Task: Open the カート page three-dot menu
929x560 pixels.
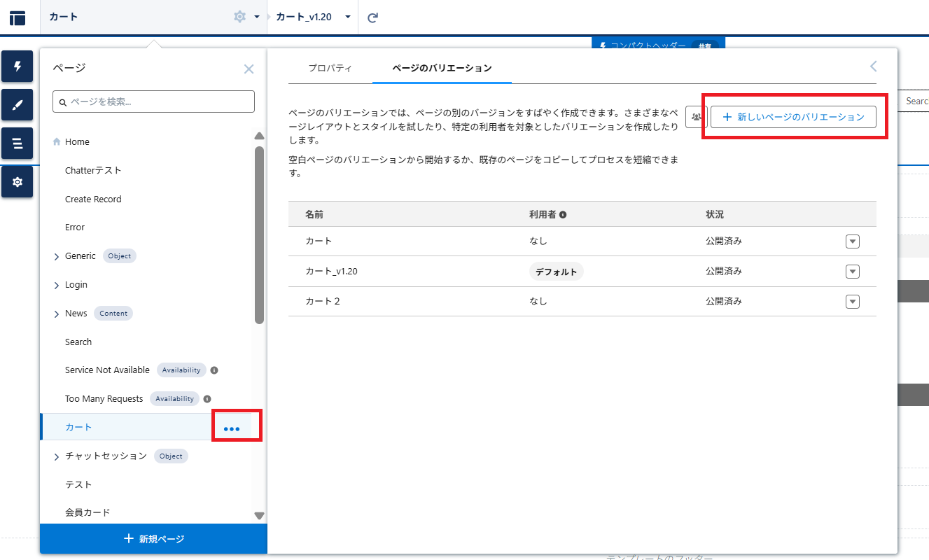Action: point(232,428)
